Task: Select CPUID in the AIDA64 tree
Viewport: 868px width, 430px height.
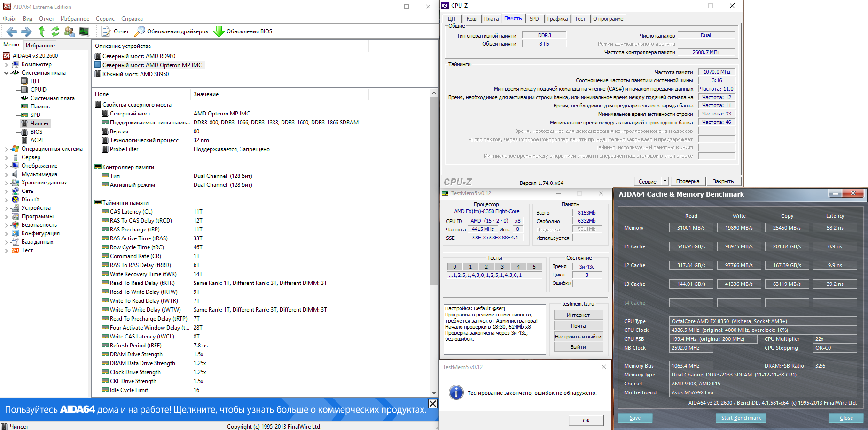Action: (39, 90)
